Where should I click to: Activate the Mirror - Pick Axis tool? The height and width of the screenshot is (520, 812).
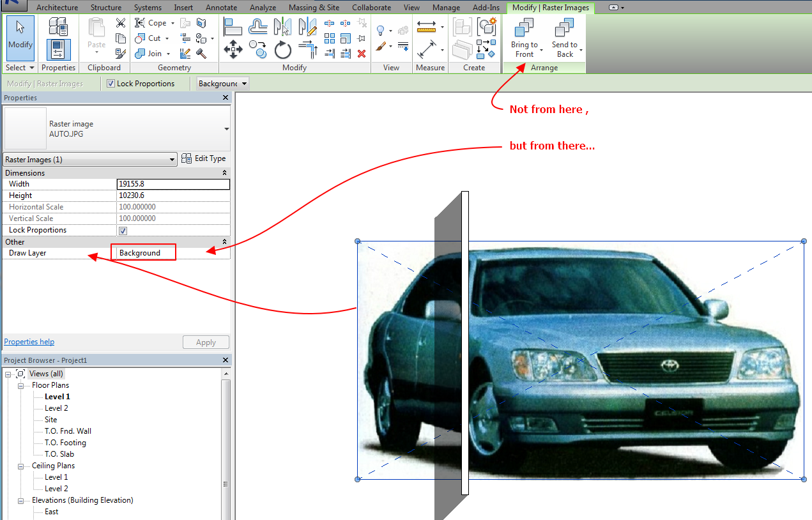[282, 27]
